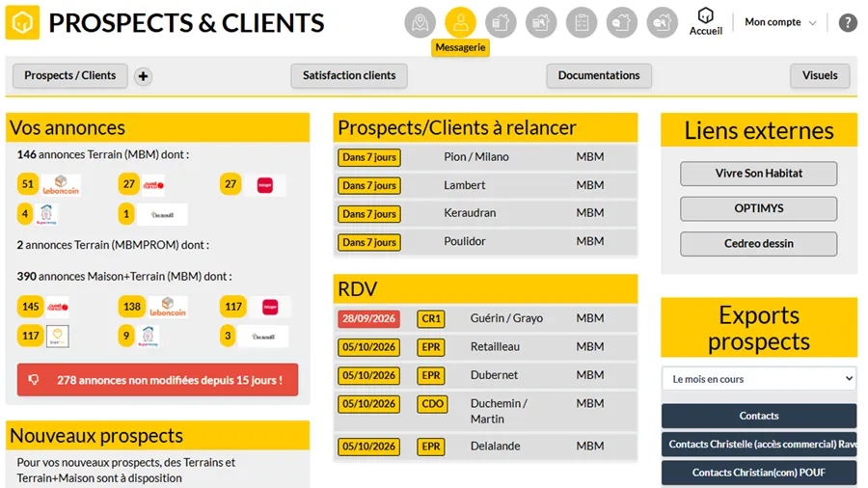Viewport: 868px width, 488px height.
Task: Click the Leboncoin logo beside the 51 badge
Action: pyautogui.click(x=61, y=185)
